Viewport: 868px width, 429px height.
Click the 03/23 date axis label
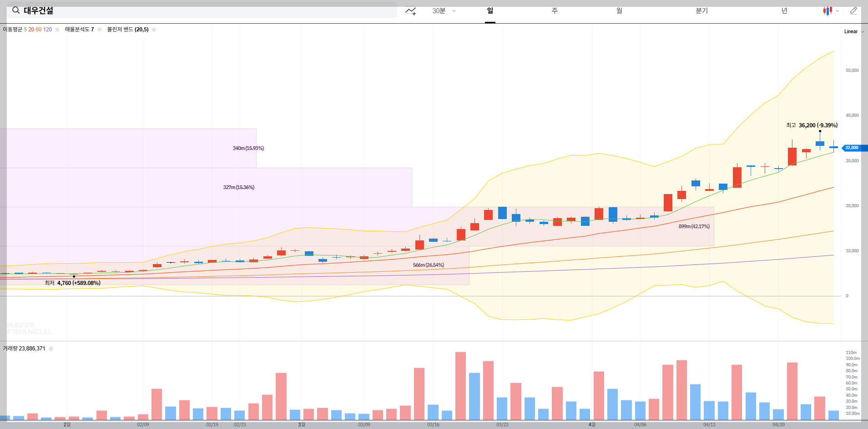(502, 424)
